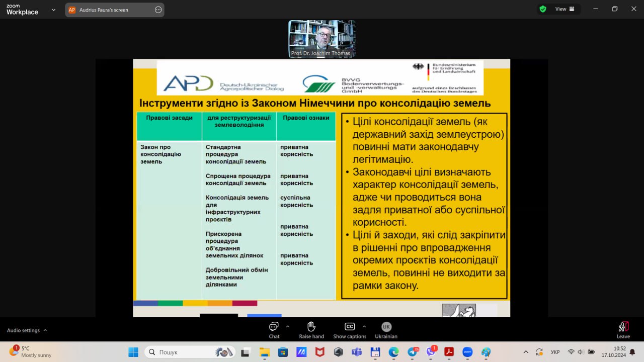The width and height of the screenshot is (644, 362).
Task: Open the notification bell
Action: pos(632,352)
